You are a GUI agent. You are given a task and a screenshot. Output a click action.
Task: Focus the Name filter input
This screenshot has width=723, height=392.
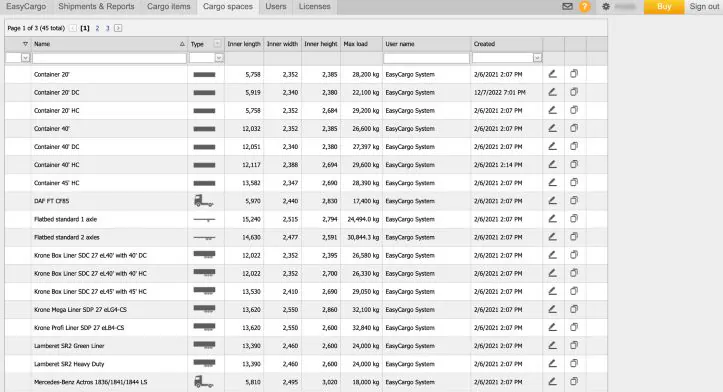click(109, 58)
